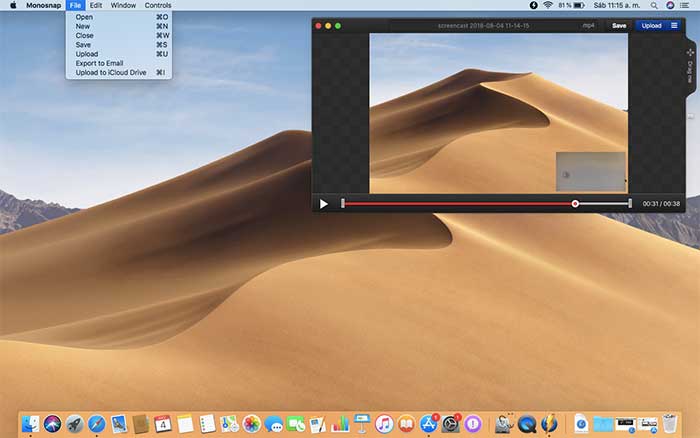
Task: Open Messages in the Dock
Action: tap(274, 424)
